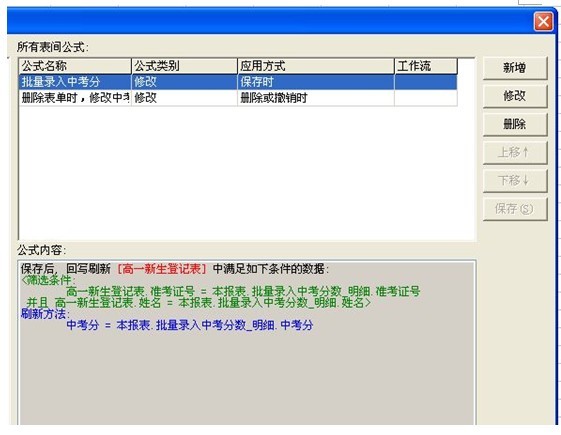Click the 下移↓ button

coord(515,181)
